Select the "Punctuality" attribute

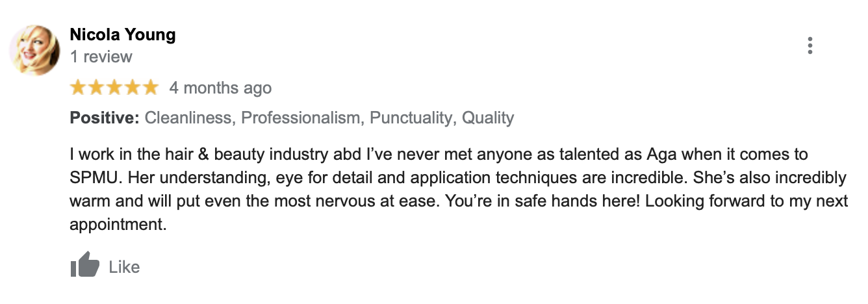click(x=411, y=118)
